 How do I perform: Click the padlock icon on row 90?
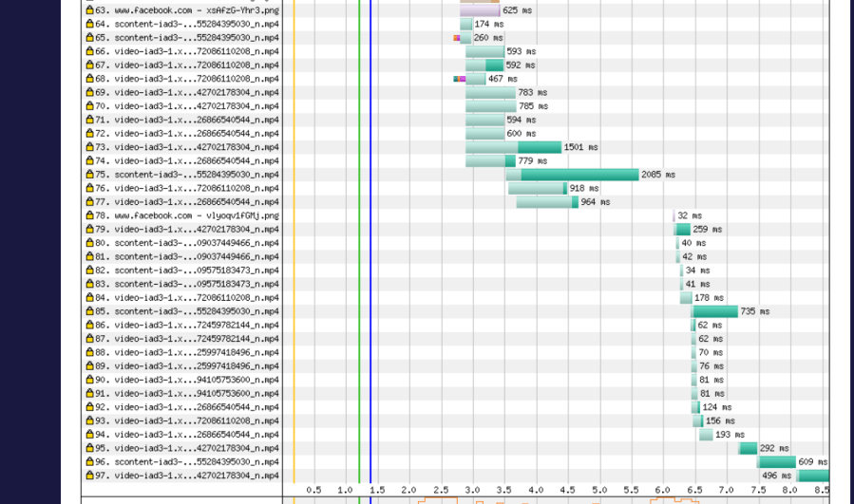tap(89, 380)
